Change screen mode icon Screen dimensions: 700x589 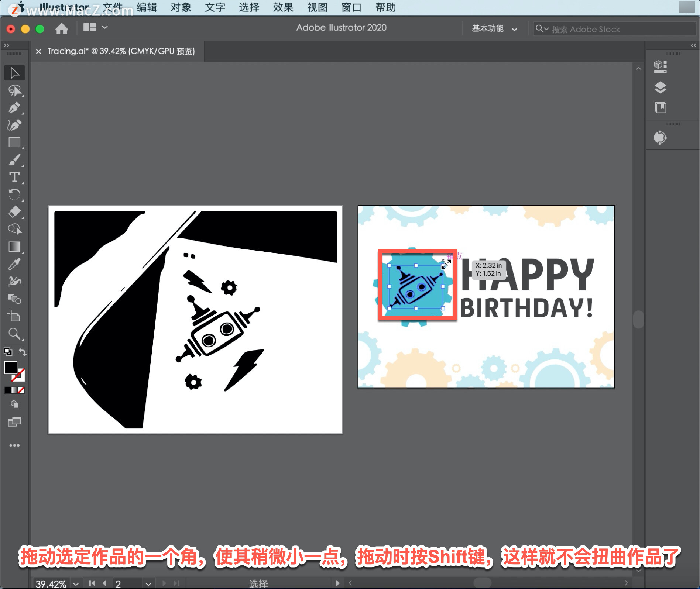click(14, 422)
